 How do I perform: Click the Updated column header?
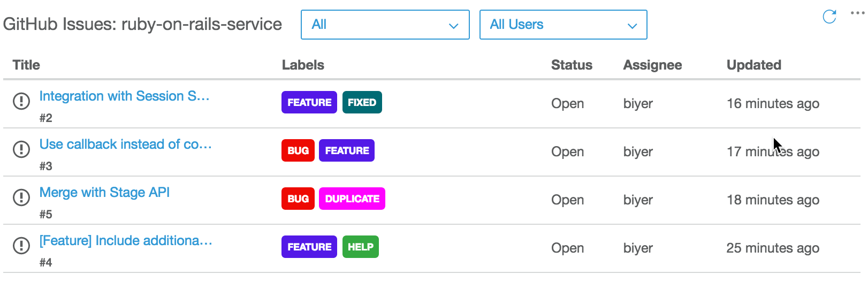[753, 65]
